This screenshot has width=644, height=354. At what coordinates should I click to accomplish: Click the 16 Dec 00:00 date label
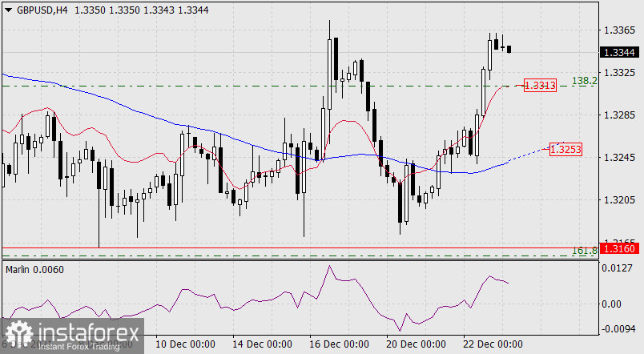pyautogui.click(x=338, y=345)
